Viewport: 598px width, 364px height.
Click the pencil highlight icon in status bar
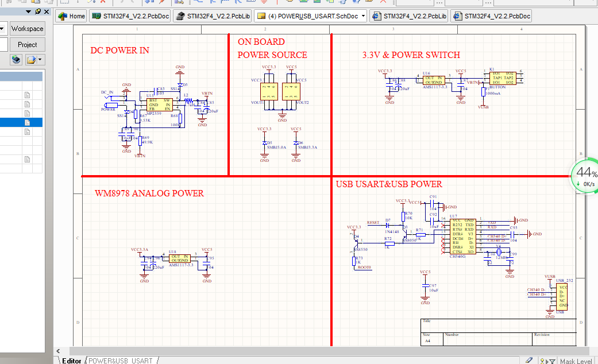528,360
